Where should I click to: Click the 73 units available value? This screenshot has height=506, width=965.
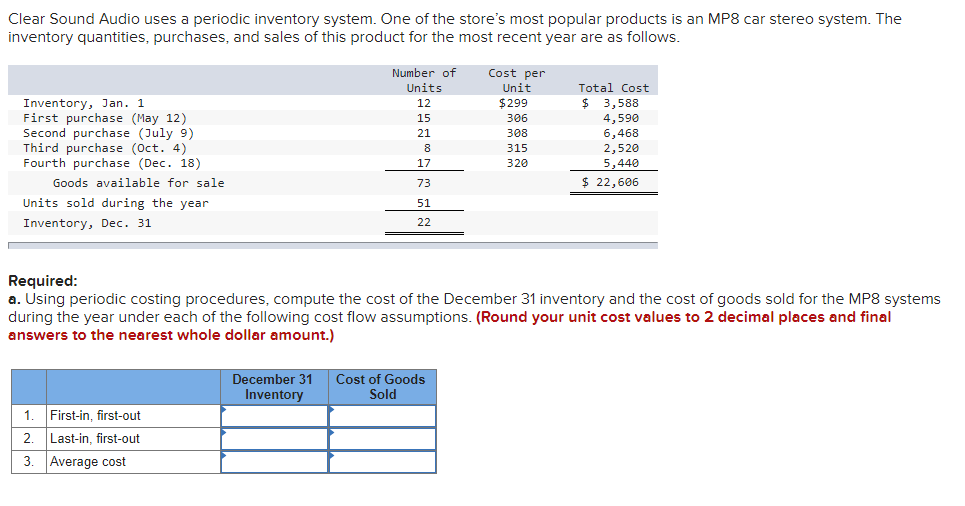tap(424, 183)
